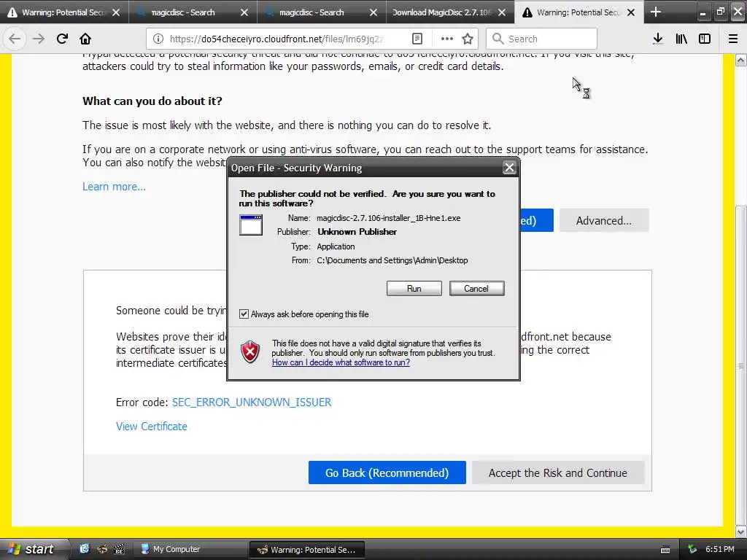Run the magicdisc installer
Viewport: 747px width, 560px height.
point(414,289)
